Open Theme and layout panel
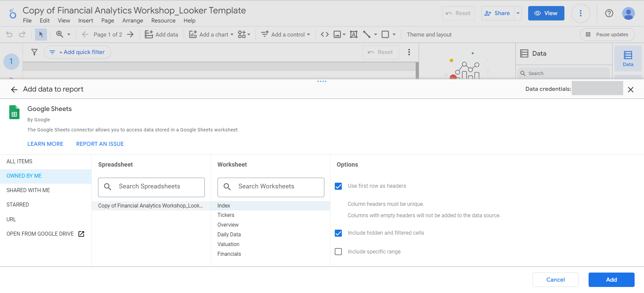Image resolution: width=644 pixels, height=293 pixels. point(429,35)
